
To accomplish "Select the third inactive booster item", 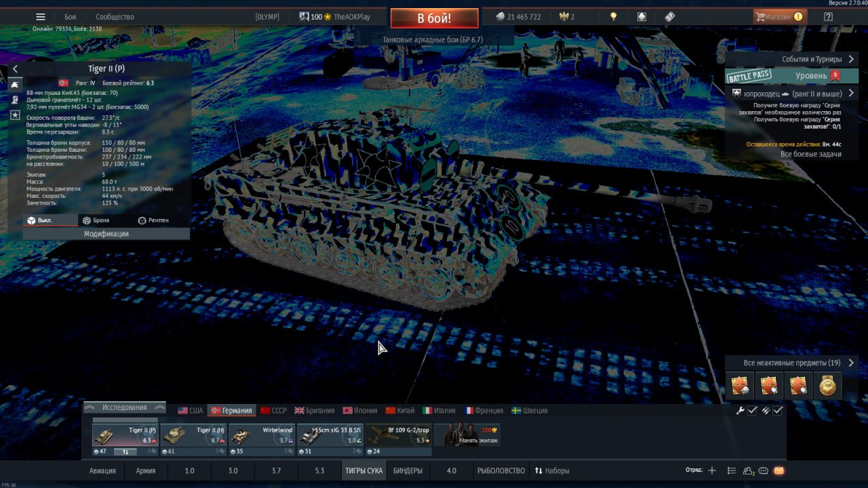I will [x=798, y=385].
